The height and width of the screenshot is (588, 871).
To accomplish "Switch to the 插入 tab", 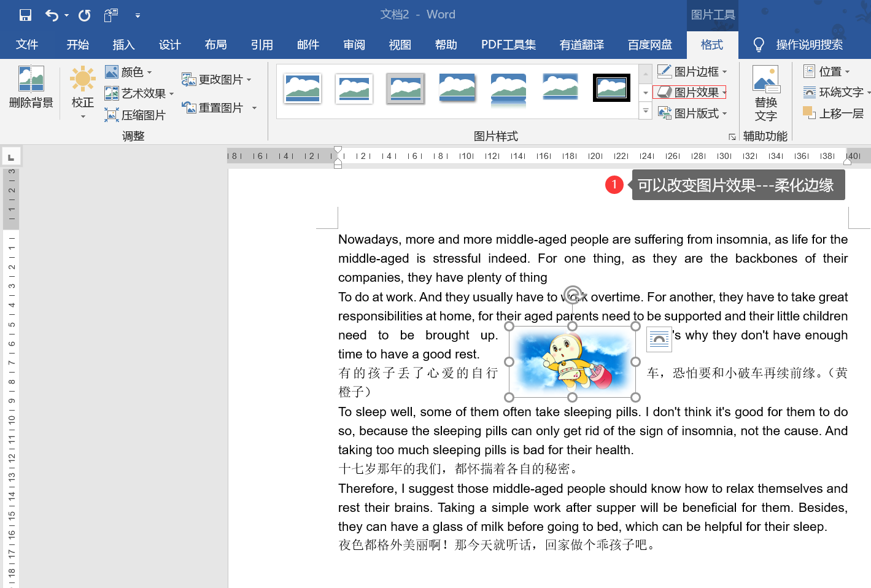I will (124, 45).
